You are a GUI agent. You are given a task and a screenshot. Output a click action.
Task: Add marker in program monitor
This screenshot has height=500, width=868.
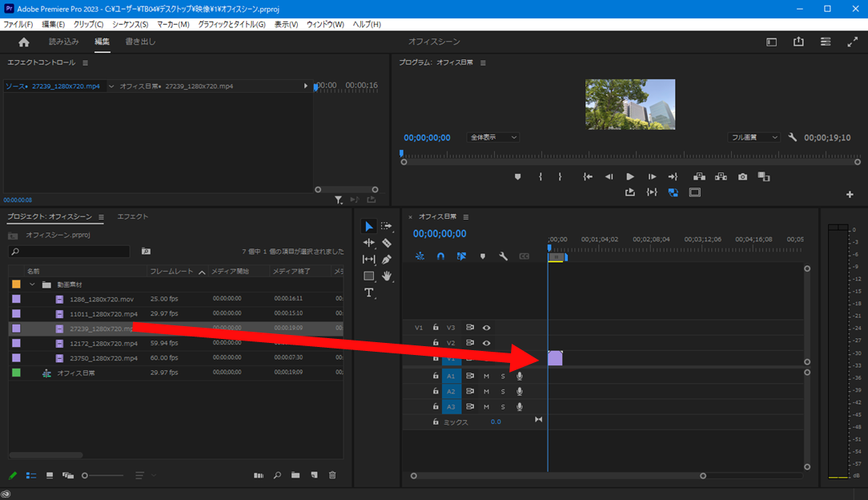517,176
